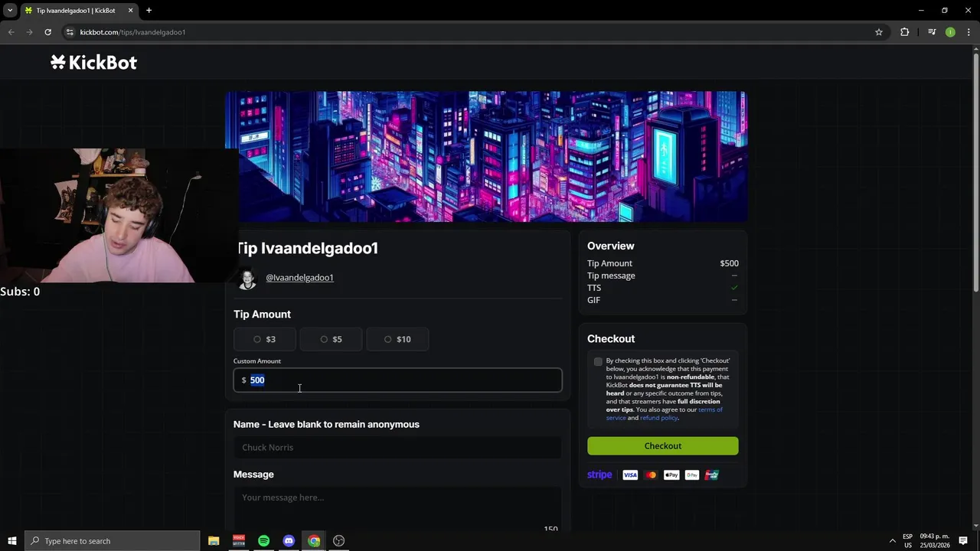The image size is (980, 551).
Task: Show hidden system tray icons
Action: tap(892, 541)
